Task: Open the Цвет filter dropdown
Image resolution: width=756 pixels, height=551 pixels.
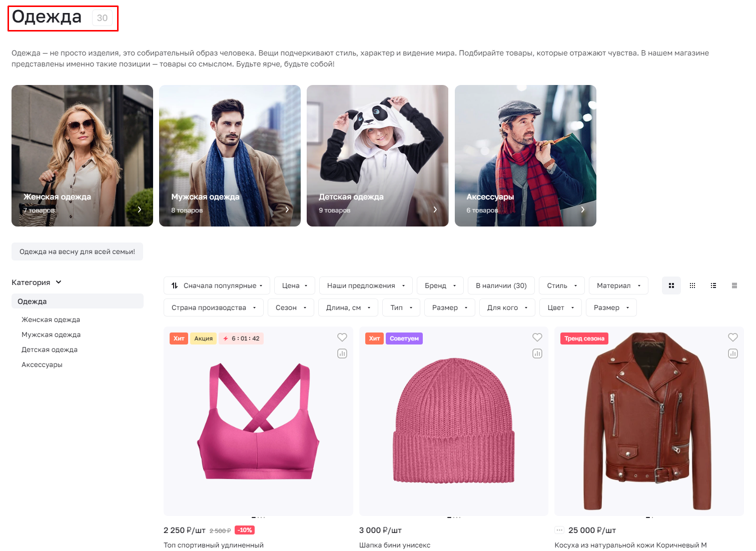Action: point(560,307)
